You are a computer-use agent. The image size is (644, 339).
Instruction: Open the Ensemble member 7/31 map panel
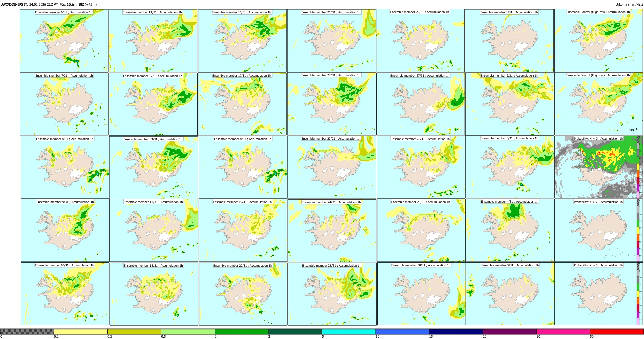click(64, 104)
